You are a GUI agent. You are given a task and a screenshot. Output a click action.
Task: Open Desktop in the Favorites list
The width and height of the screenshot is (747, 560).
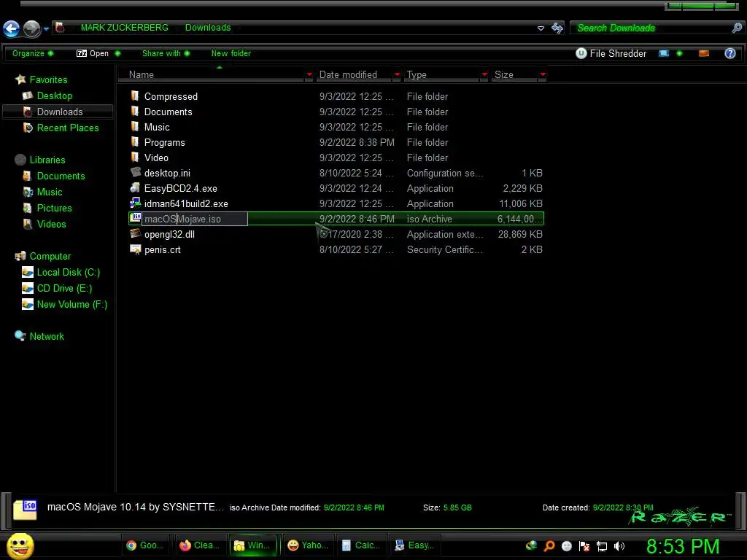pyautogui.click(x=54, y=96)
